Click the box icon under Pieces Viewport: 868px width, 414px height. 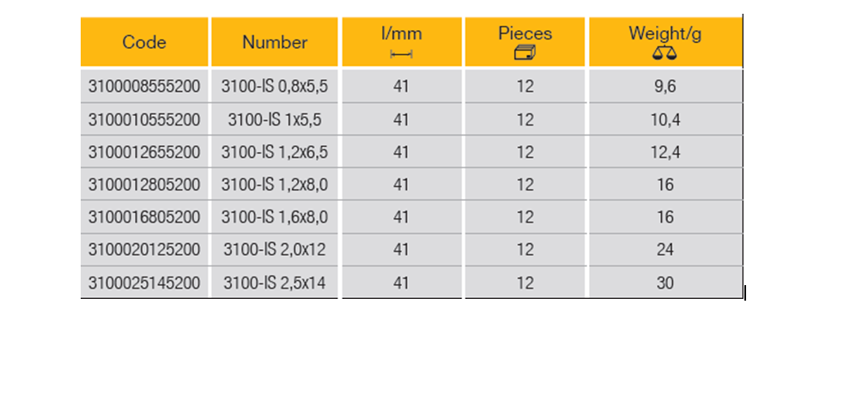(x=525, y=53)
